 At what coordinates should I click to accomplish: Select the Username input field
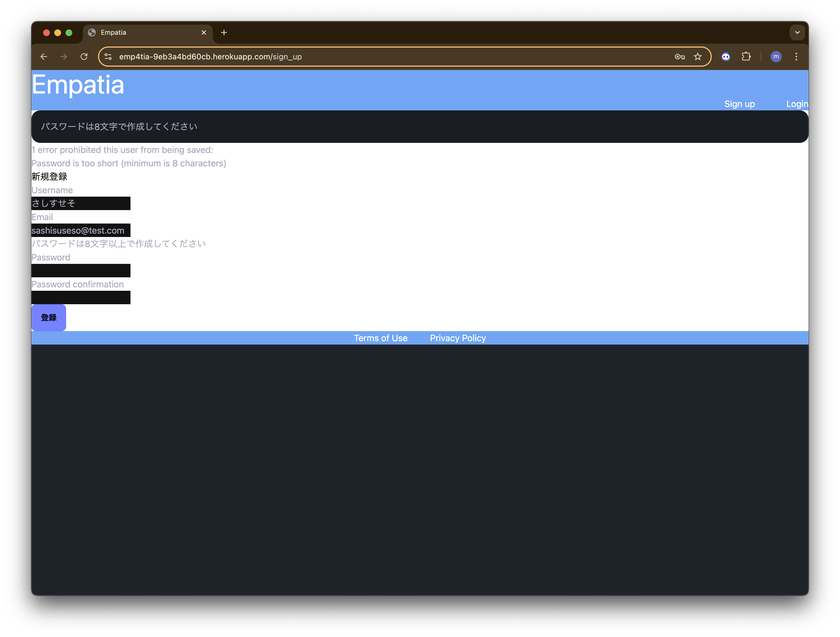81,203
